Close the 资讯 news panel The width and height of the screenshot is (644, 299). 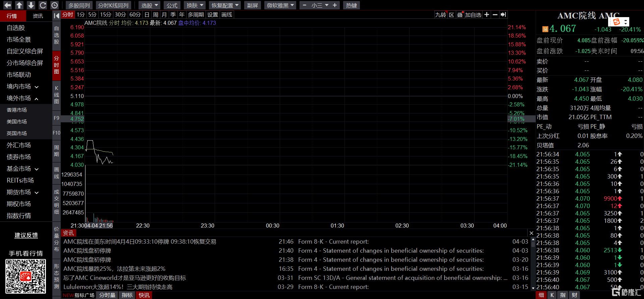531,233
